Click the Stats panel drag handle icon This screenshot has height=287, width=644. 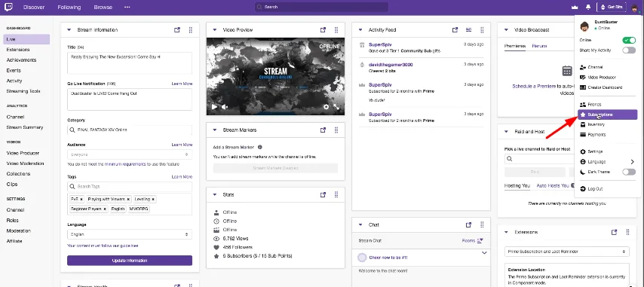pyautogui.click(x=336, y=195)
